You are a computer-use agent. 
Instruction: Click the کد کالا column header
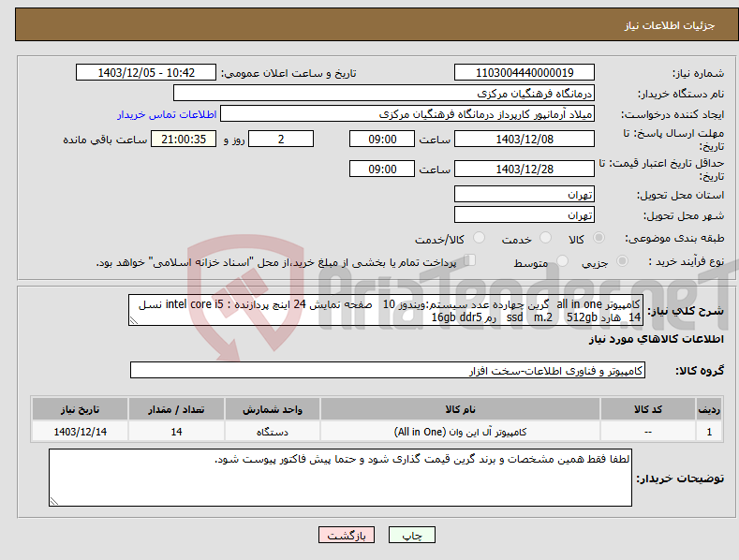tap(648, 409)
